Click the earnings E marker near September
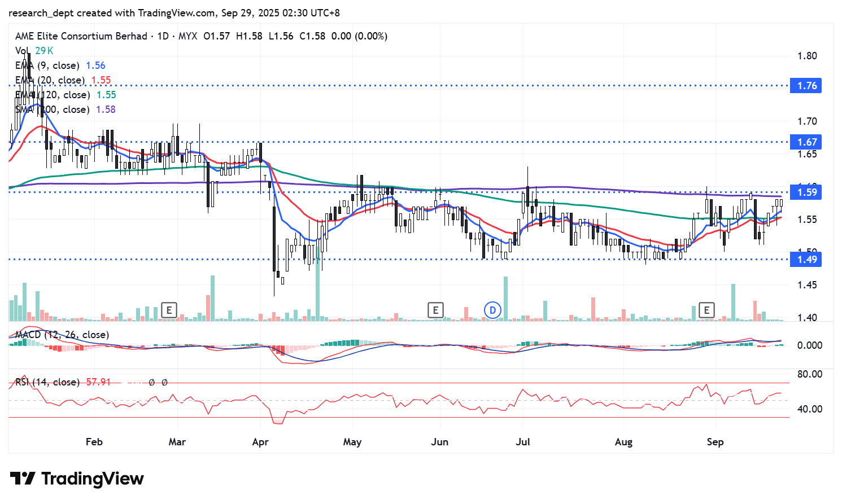 point(706,310)
